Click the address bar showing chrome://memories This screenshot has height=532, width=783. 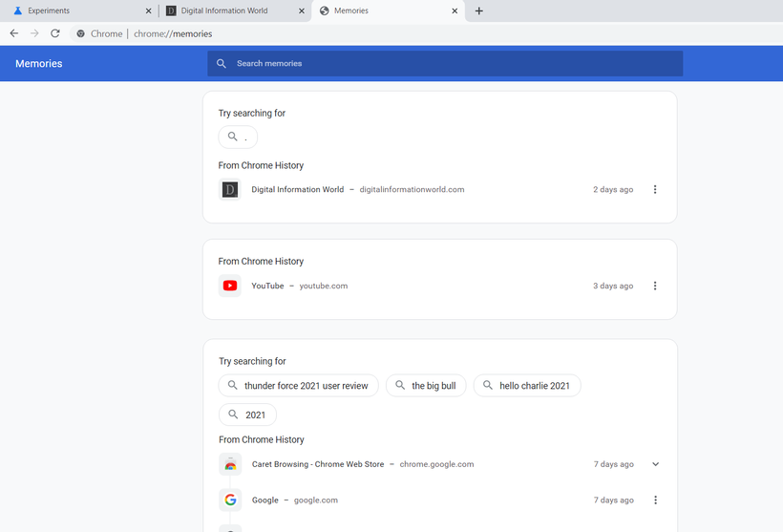(173, 33)
